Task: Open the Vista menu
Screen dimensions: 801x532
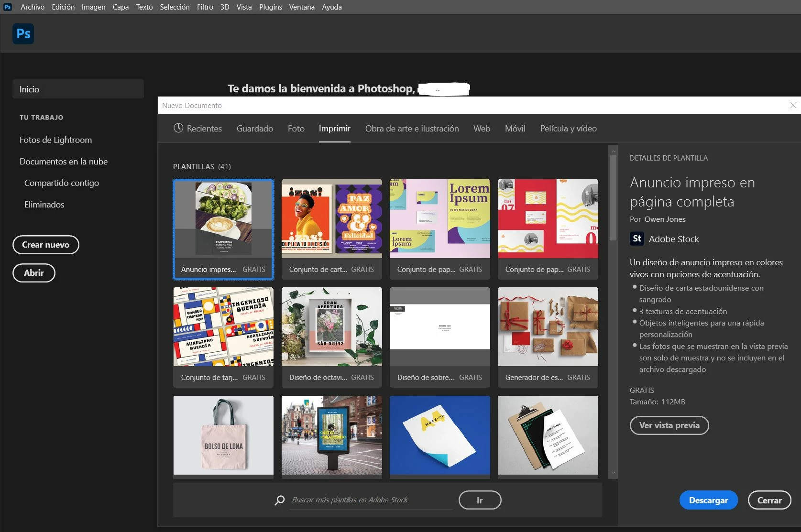Action: coord(244,7)
